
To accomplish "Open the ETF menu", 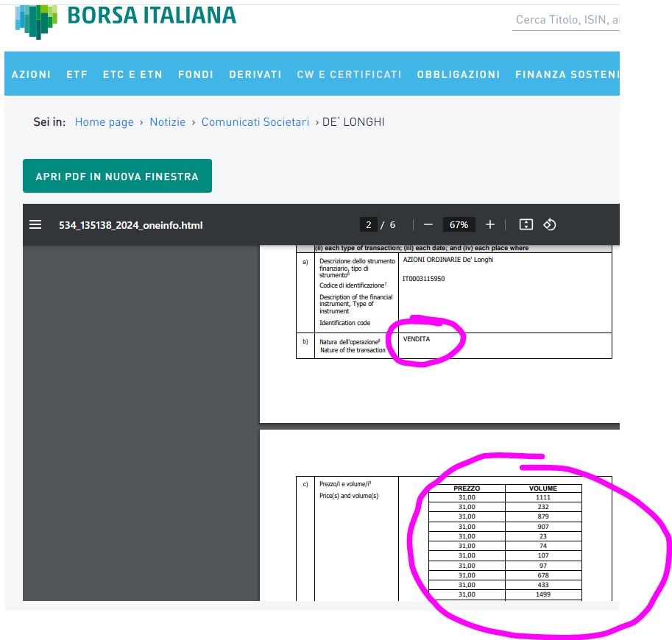I will click(x=77, y=74).
